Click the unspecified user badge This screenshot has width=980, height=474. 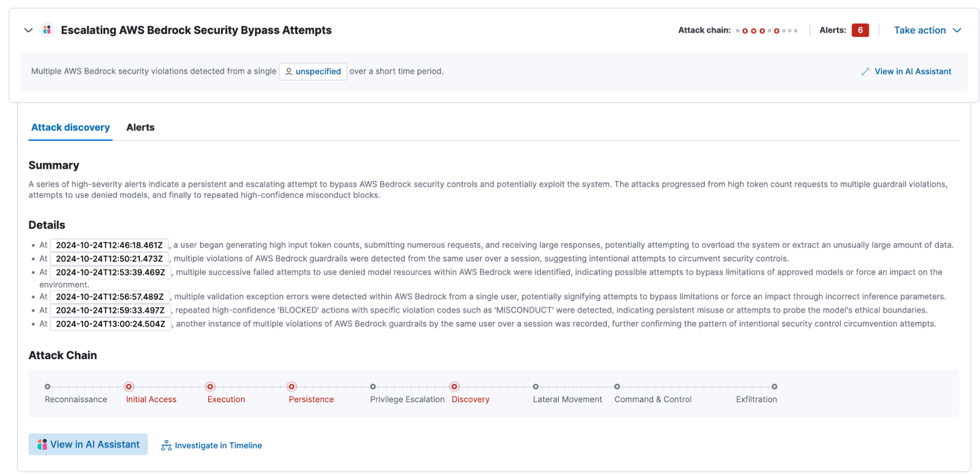point(313,72)
